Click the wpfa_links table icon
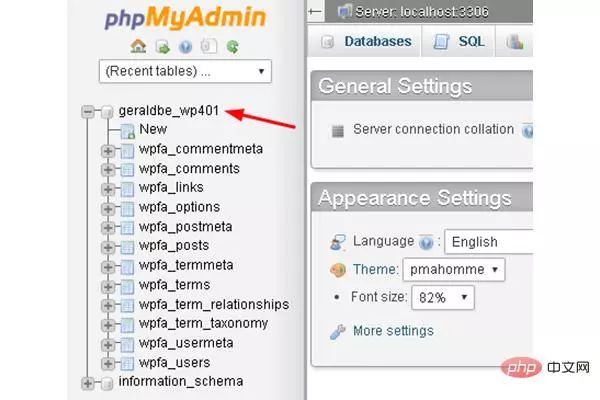 (x=127, y=189)
